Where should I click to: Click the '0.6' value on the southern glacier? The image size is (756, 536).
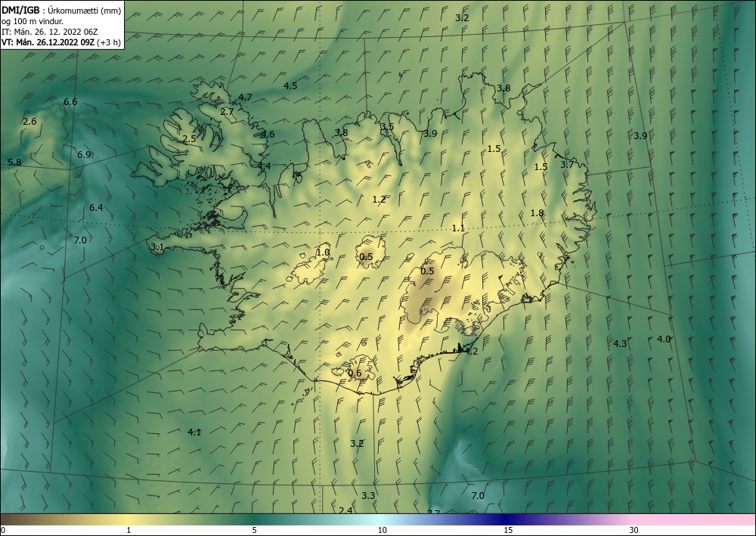pyautogui.click(x=355, y=373)
